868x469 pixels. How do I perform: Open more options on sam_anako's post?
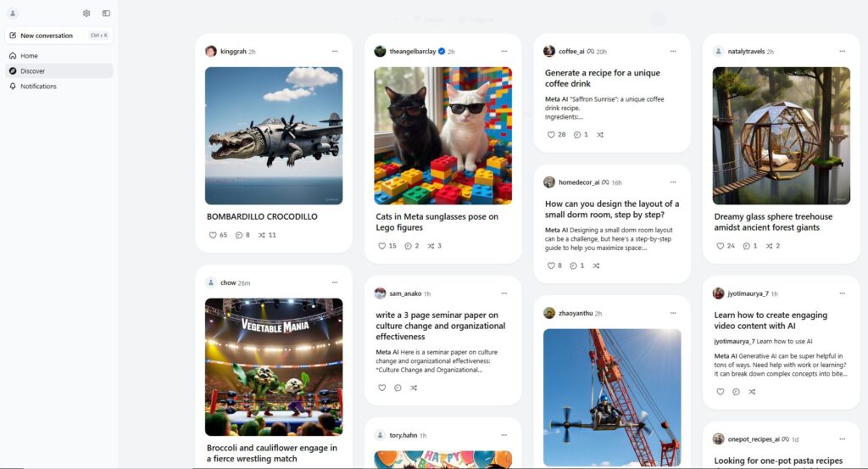[x=504, y=293]
